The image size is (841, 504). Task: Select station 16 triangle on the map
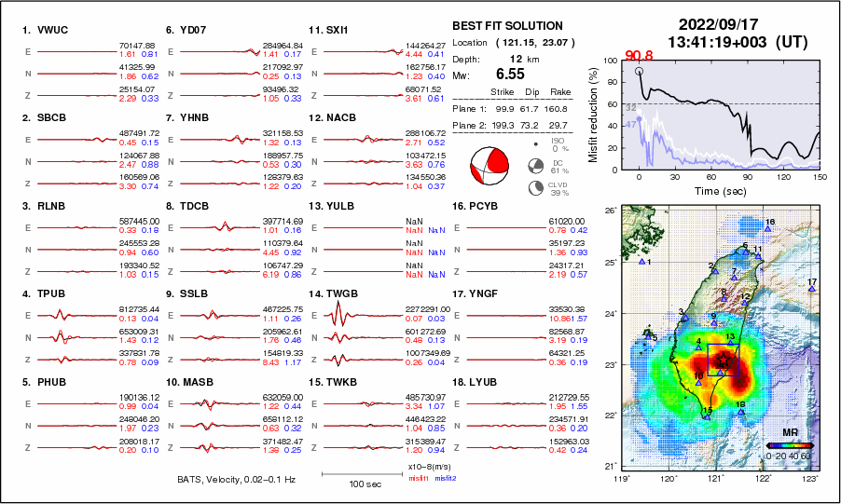tap(766, 229)
